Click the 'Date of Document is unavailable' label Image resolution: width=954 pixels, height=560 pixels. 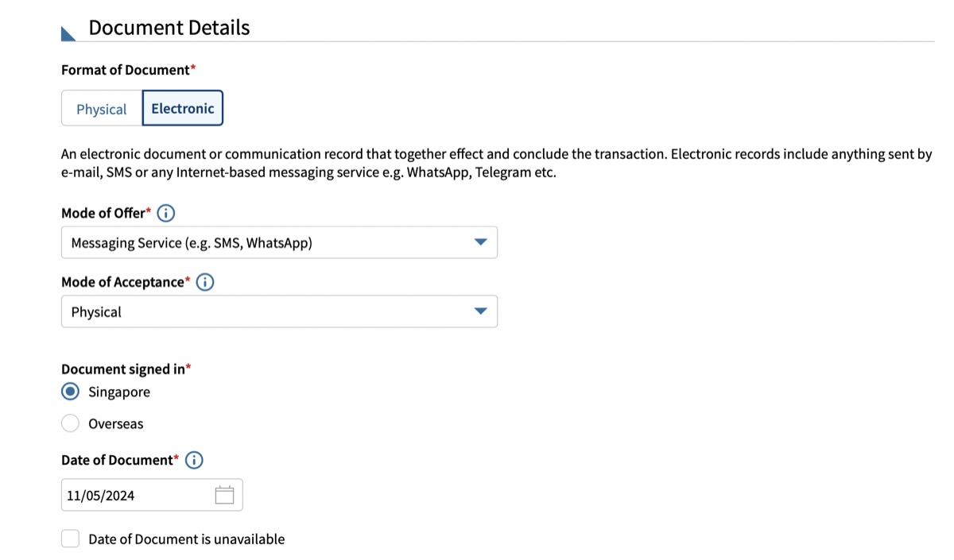click(x=187, y=539)
